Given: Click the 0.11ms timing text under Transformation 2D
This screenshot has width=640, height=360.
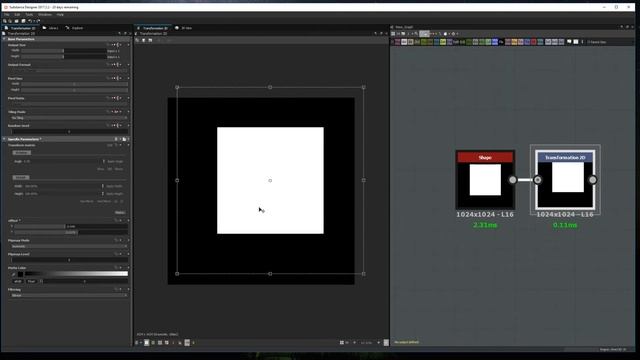Looking at the screenshot, I should 565,225.
